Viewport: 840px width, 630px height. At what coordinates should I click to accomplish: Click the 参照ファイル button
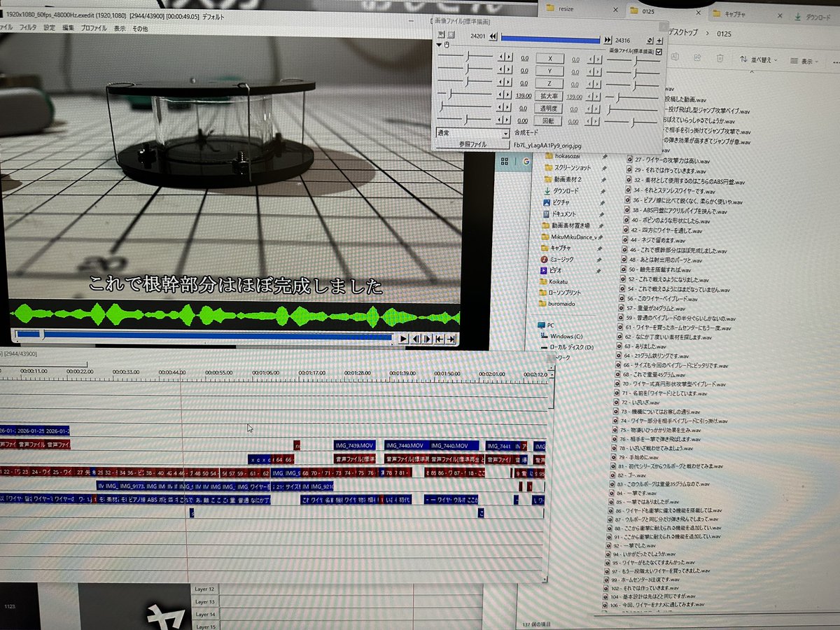472,145
